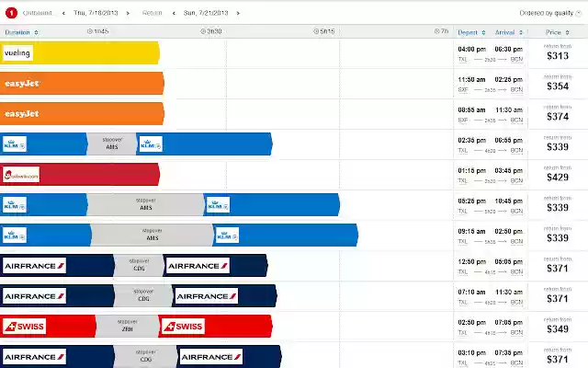
Task: Click first Air France logo on 12:50 pm flight
Action: point(34,266)
